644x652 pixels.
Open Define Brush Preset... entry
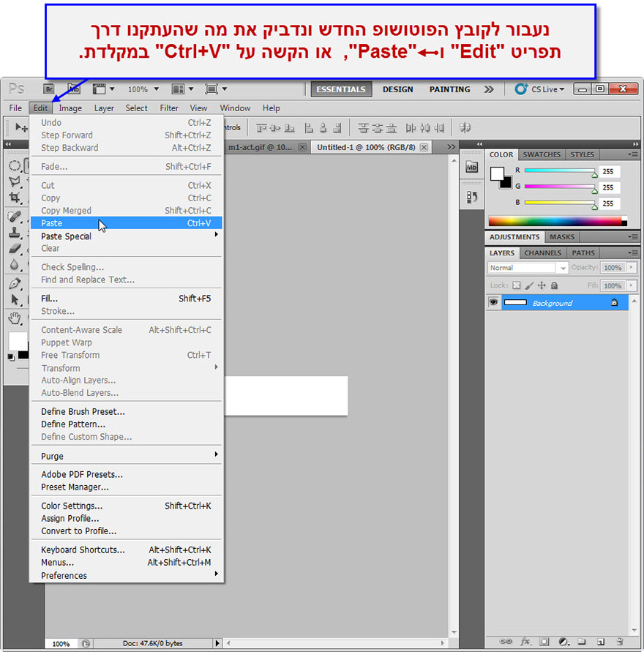(127, 412)
